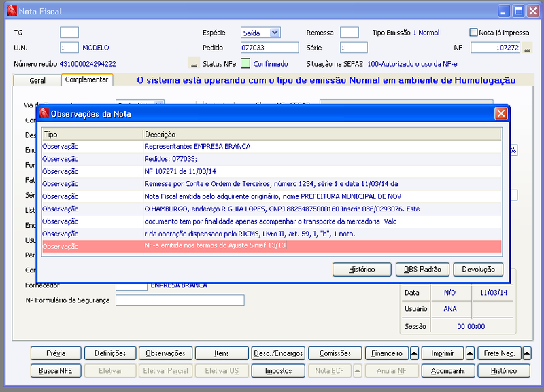Image resolution: width=544 pixels, height=392 pixels.
Task: Open the Comissões button
Action: [335, 353]
